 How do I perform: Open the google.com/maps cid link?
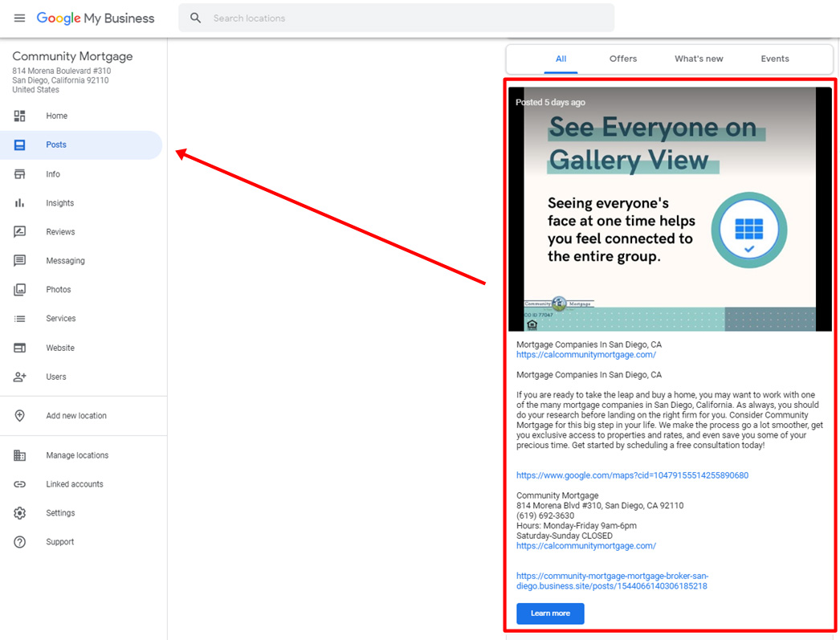(x=632, y=475)
